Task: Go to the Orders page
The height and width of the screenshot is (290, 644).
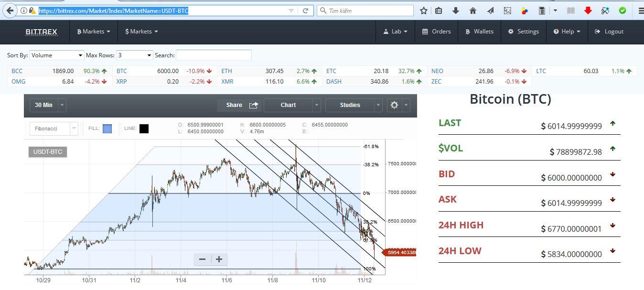Action: (437, 32)
